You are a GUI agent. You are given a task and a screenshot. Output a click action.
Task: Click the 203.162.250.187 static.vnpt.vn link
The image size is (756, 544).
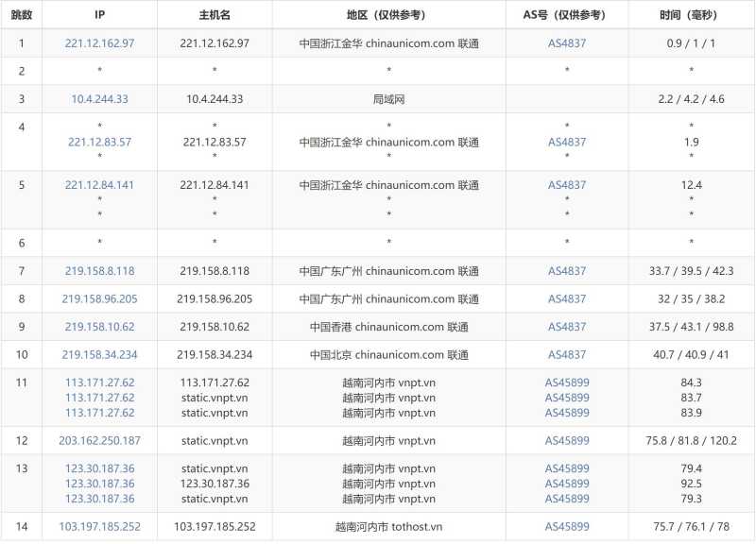click(99, 440)
